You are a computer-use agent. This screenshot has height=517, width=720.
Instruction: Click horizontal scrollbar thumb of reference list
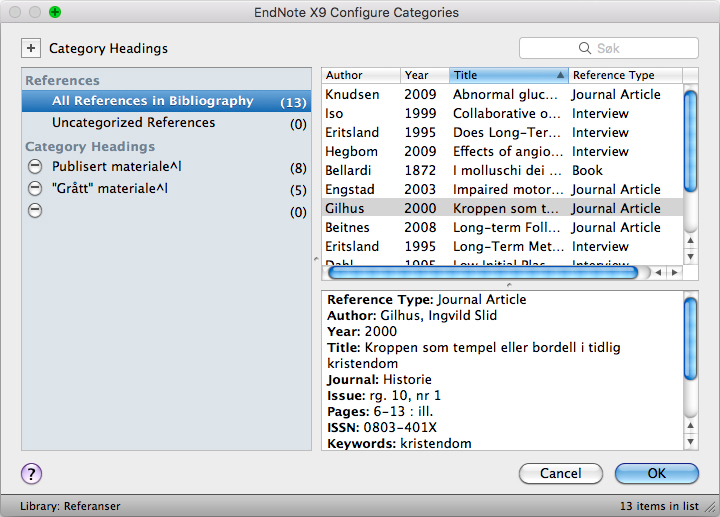pos(483,273)
